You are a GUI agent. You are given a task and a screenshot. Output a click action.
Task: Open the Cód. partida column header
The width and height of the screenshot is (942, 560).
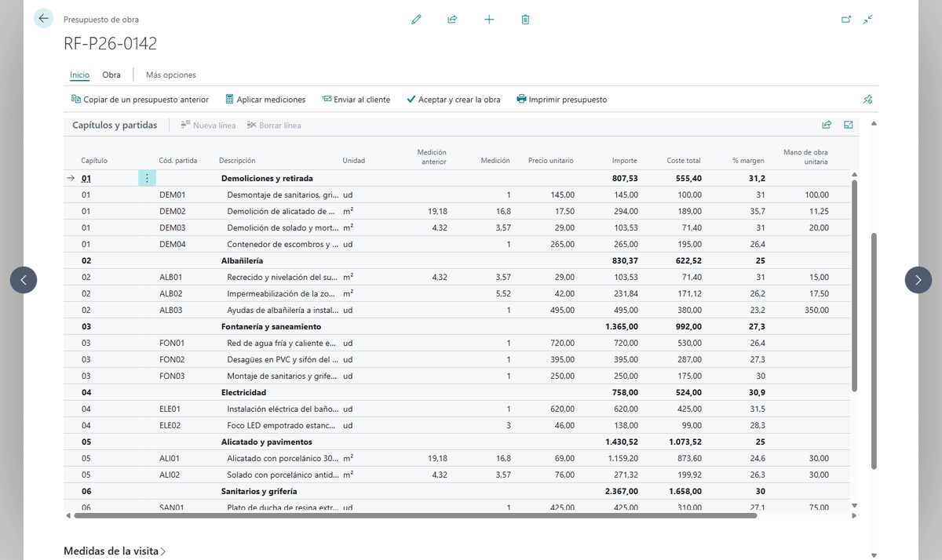[178, 161]
